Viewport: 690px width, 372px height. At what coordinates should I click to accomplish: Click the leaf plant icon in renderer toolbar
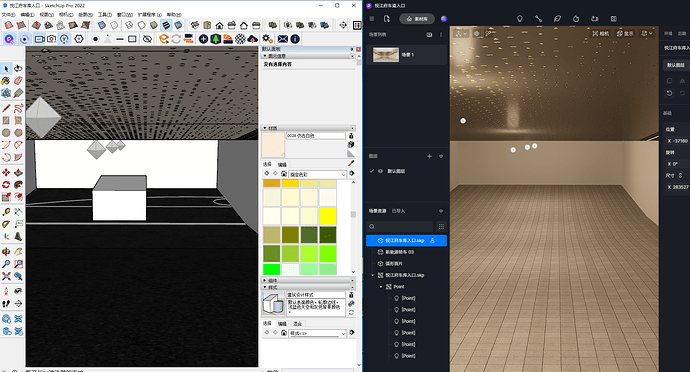tap(557, 18)
